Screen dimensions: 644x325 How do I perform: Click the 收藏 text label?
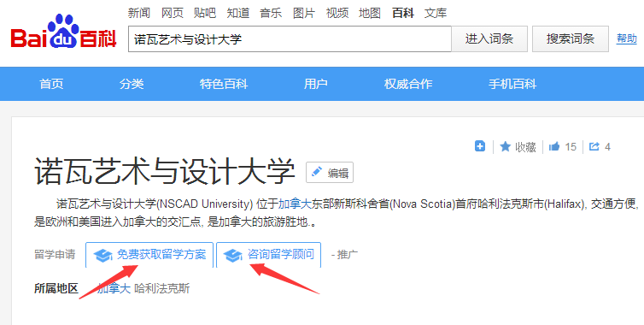click(x=526, y=147)
